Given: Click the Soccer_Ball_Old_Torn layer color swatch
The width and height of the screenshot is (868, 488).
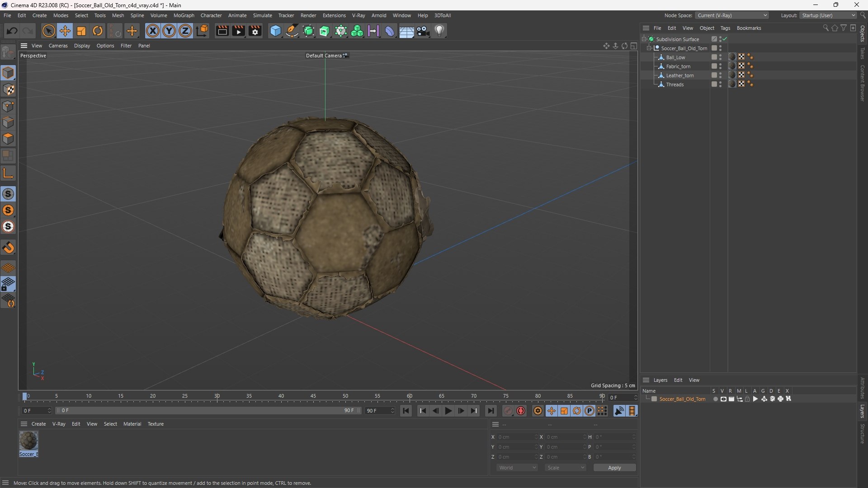Looking at the screenshot, I should click(654, 399).
